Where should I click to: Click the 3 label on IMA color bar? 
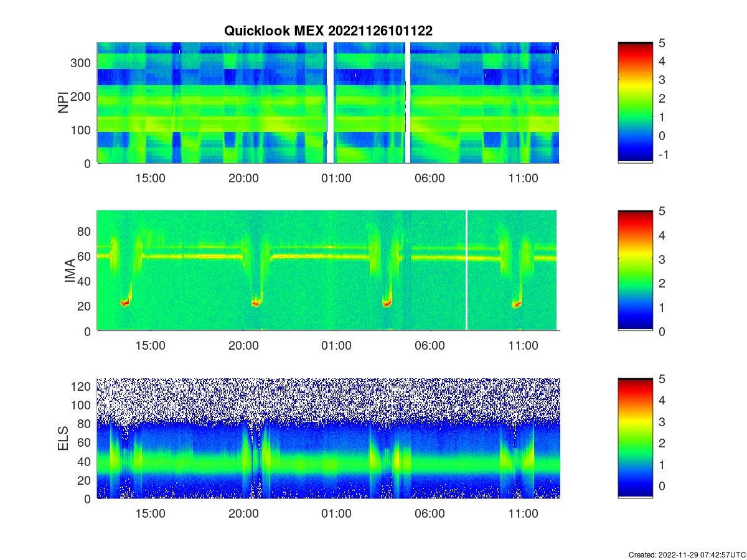pyautogui.click(x=661, y=259)
